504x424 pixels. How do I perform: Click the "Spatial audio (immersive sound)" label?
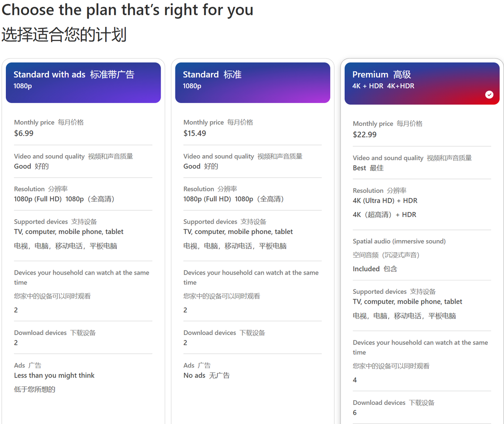(x=399, y=241)
